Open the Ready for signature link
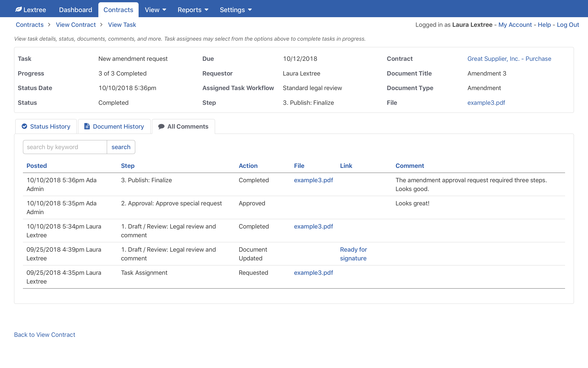The width and height of the screenshot is (588, 368). pyautogui.click(x=353, y=254)
